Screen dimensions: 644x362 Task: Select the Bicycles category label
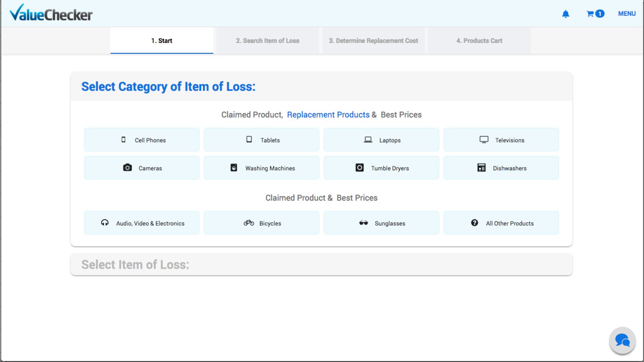pos(270,224)
